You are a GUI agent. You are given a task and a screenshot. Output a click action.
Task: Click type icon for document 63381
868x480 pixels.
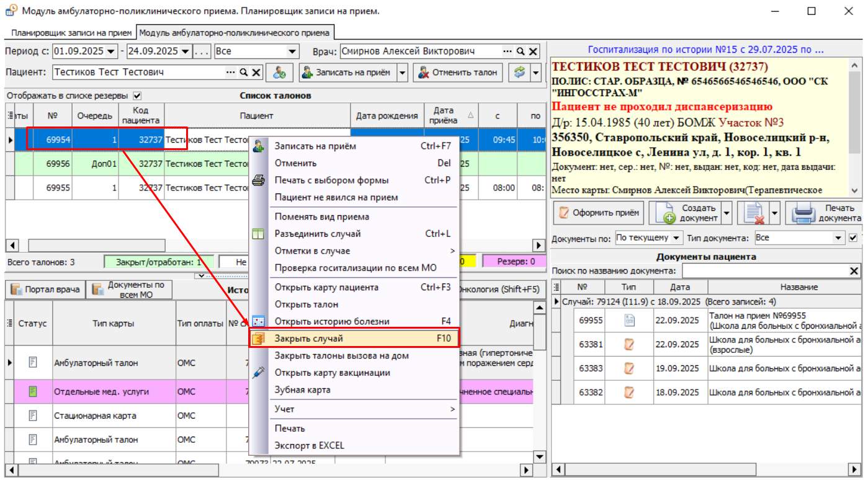pyautogui.click(x=630, y=344)
